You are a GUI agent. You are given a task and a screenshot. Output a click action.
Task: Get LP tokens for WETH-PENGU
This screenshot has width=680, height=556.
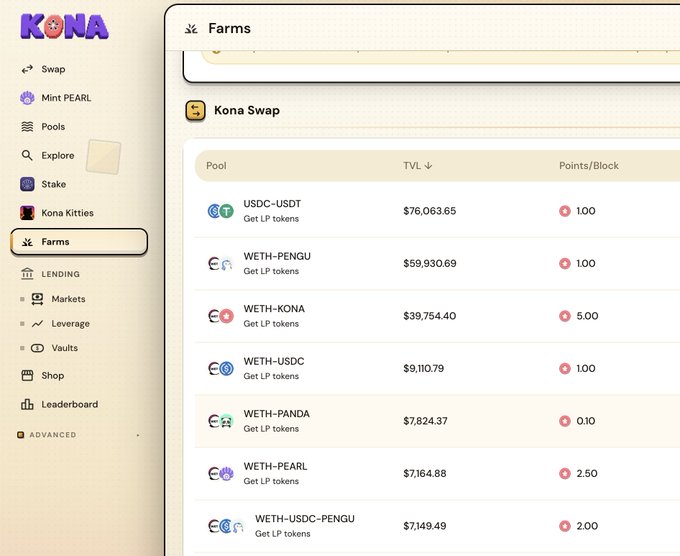coord(271,271)
